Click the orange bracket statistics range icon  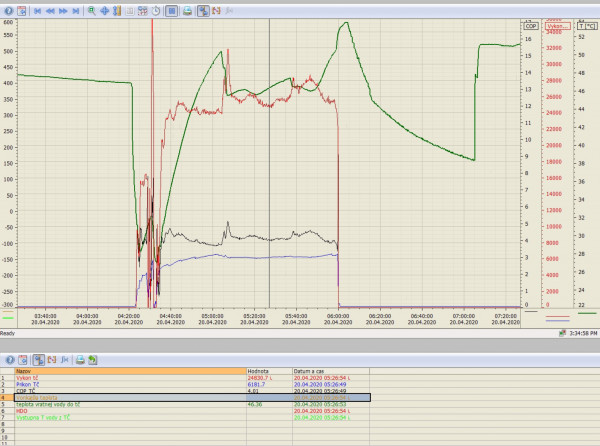[x=216, y=11]
